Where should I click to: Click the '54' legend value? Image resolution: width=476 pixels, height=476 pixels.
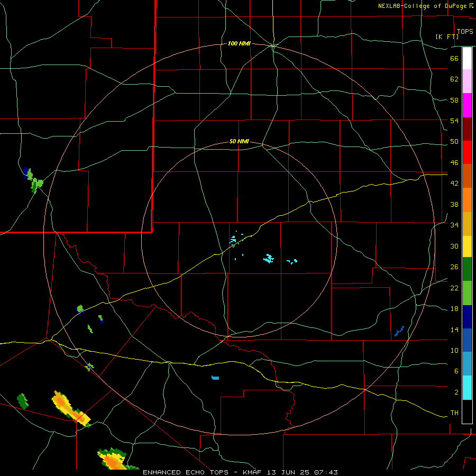point(454,121)
